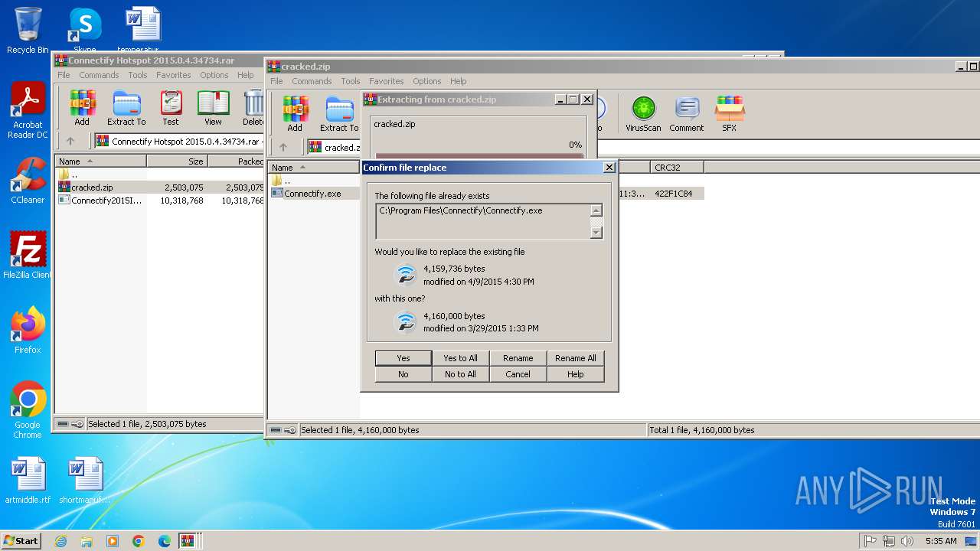Viewport: 980px width, 551px height.
Task: Open shortmanuf... desktop document
Action: click(85, 481)
